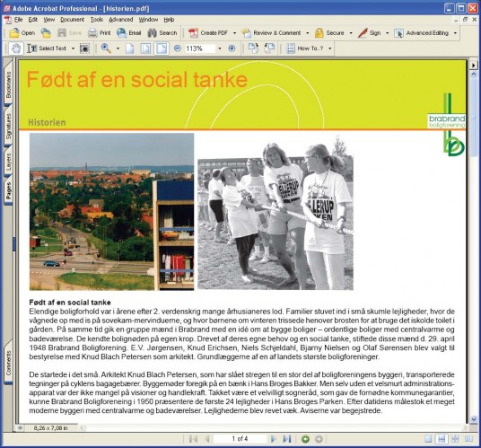Click the zoom in plus button
Viewport: 481px width, 448px height.
click(232, 48)
